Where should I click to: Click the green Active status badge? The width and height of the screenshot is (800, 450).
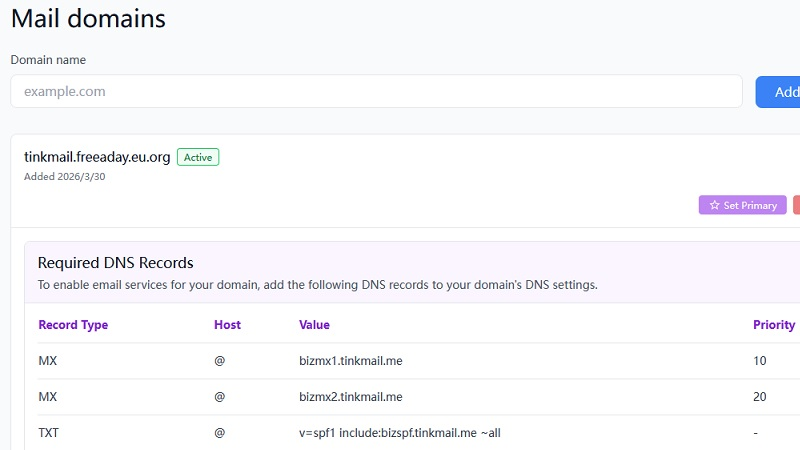coord(198,157)
